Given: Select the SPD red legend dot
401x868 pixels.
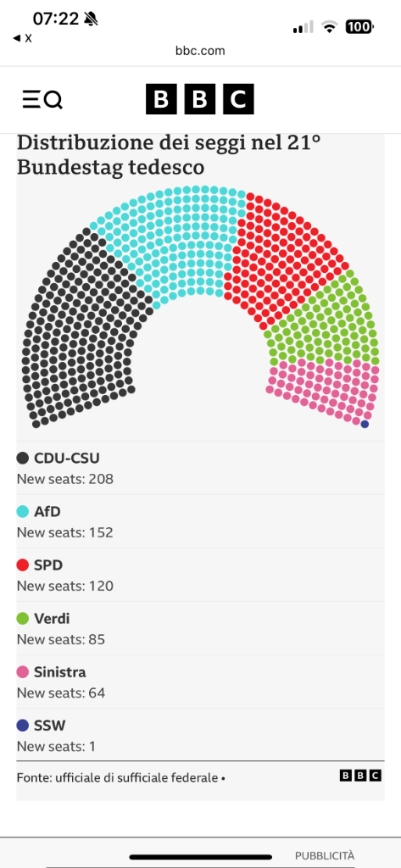Looking at the screenshot, I should [x=23, y=565].
